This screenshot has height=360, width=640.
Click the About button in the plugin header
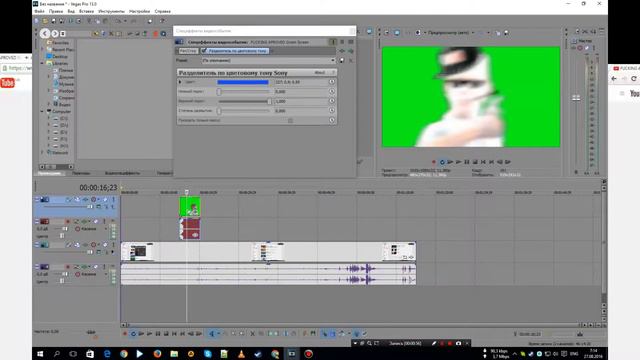320,73
